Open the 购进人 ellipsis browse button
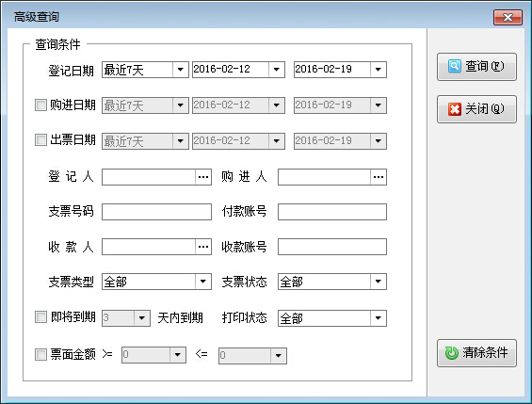Image resolution: width=532 pixels, height=404 pixels. (x=379, y=177)
